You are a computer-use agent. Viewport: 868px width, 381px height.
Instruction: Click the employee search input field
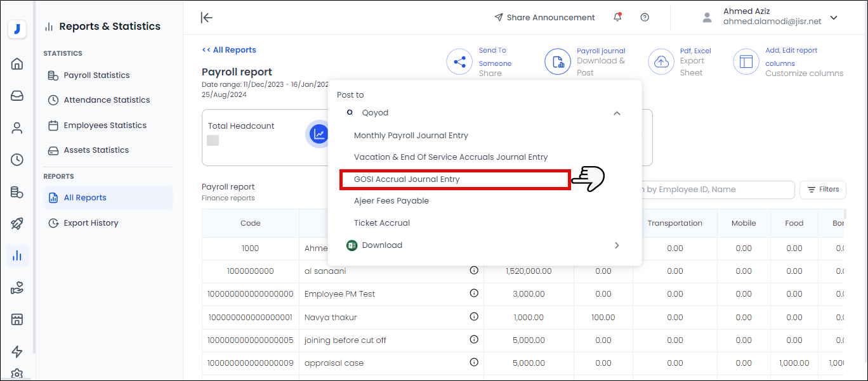click(717, 190)
